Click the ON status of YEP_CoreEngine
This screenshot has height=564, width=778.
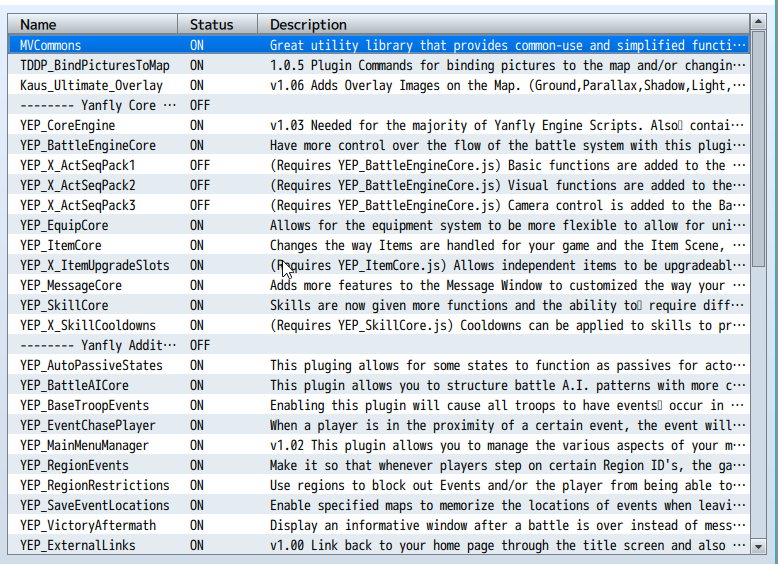[197, 125]
